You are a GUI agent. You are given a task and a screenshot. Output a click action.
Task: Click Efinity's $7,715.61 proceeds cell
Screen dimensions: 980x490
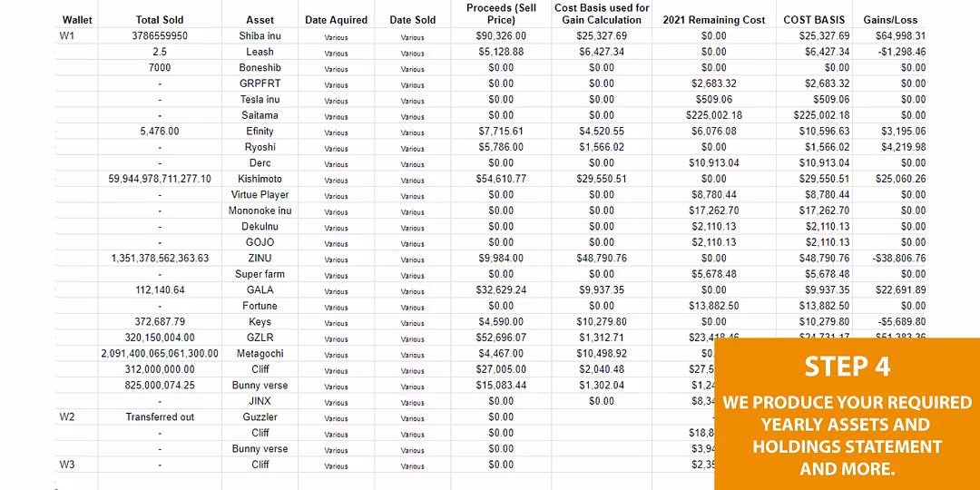[501, 132]
